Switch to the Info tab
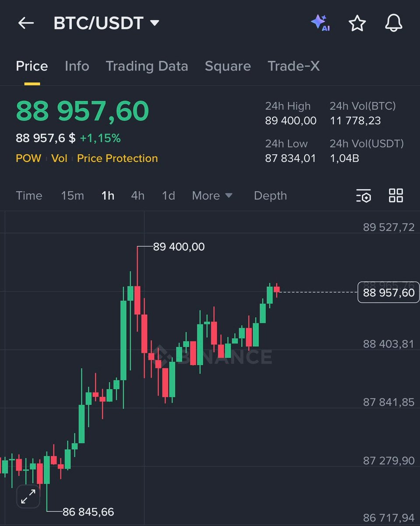The height and width of the screenshot is (526, 420). point(77,66)
